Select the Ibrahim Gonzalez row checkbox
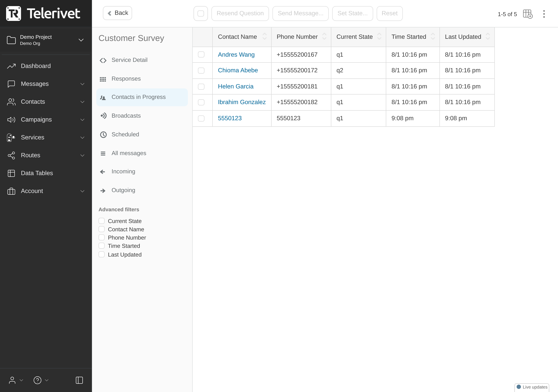 (x=201, y=102)
